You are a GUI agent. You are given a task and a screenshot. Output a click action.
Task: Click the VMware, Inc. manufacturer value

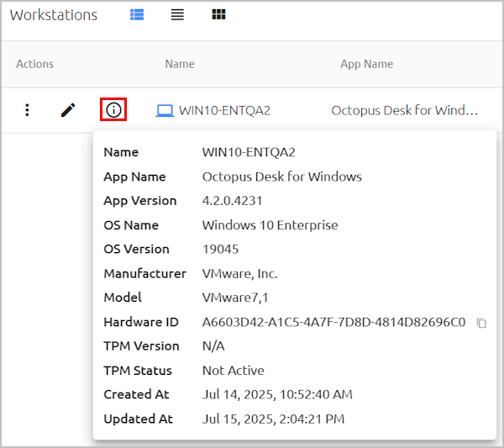239,274
